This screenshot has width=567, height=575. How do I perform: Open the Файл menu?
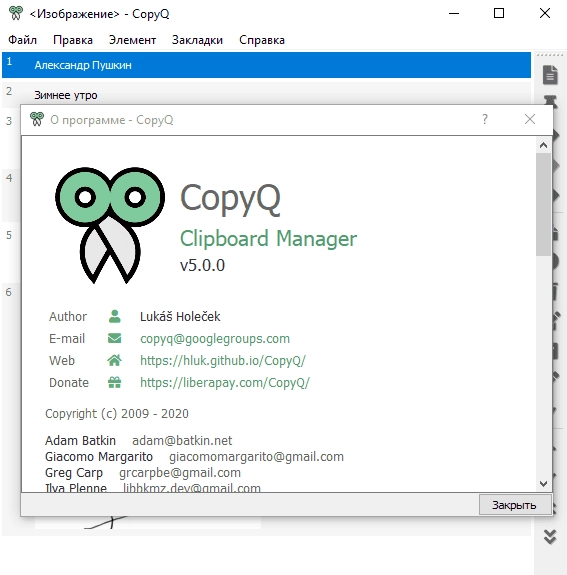pyautogui.click(x=22, y=40)
